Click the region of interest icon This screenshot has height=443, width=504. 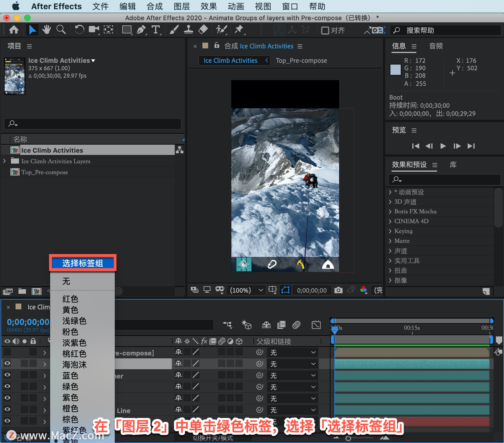click(x=272, y=290)
